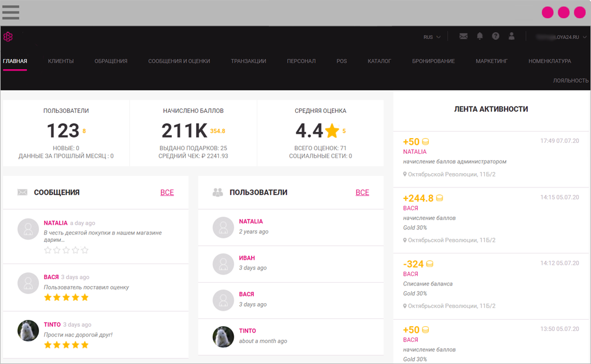Expand the RUS language dropdown
This screenshot has height=364, width=591.
pos(432,37)
